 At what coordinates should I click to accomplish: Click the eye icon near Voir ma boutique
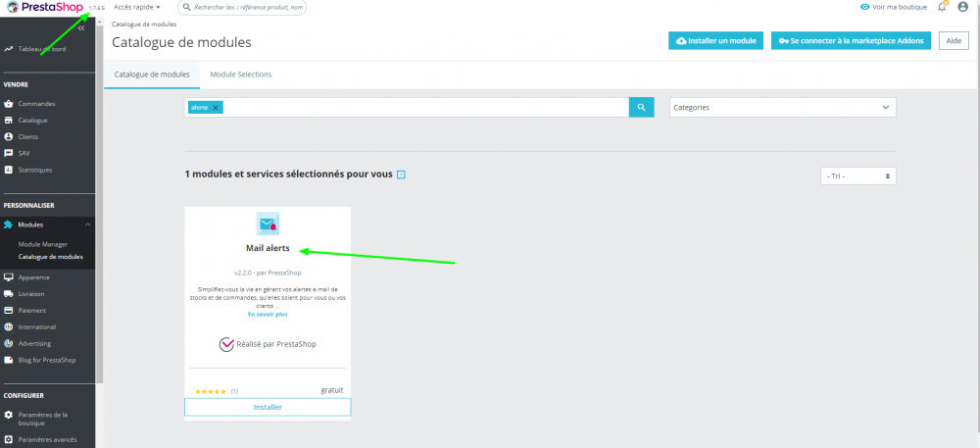865,7
